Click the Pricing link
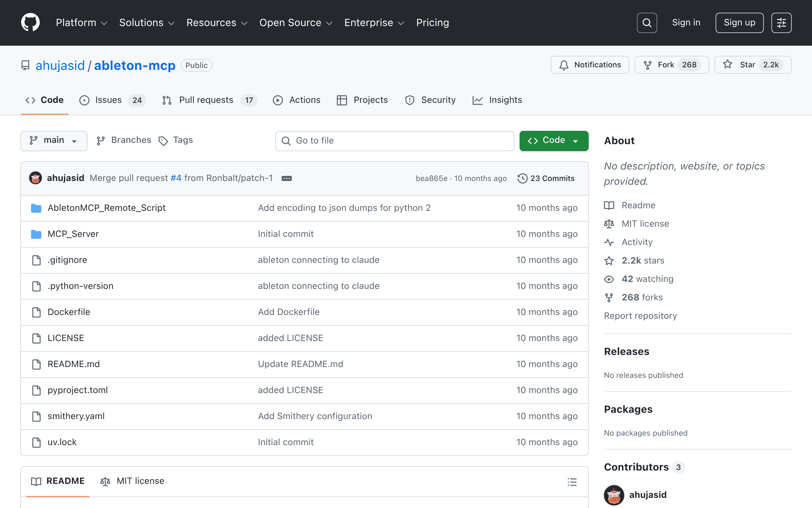Viewport: 812px width, 508px height. (433, 23)
